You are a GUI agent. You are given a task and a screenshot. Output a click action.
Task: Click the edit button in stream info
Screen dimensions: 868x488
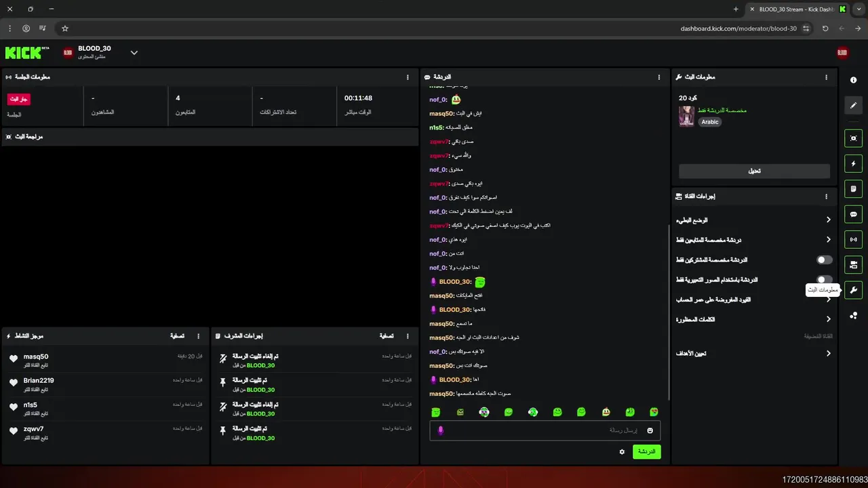pyautogui.click(x=754, y=171)
